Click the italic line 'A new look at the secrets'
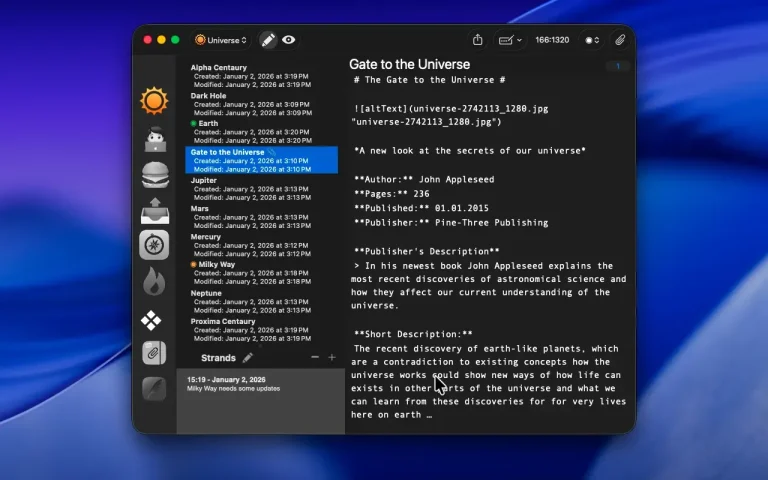Image resolution: width=768 pixels, height=480 pixels. [x=470, y=150]
